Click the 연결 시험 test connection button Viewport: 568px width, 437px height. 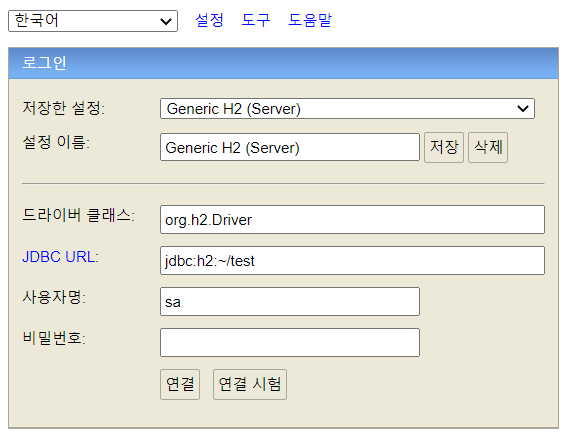pyautogui.click(x=250, y=384)
